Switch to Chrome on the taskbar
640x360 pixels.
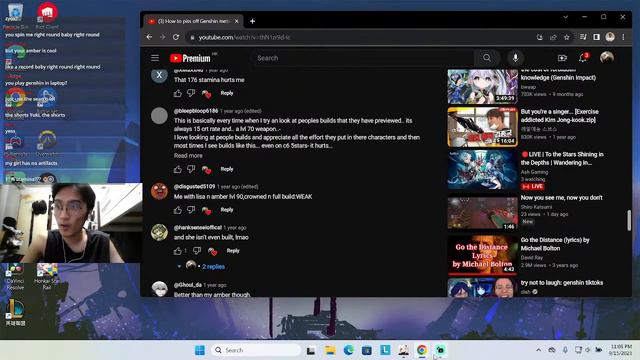[422, 350]
